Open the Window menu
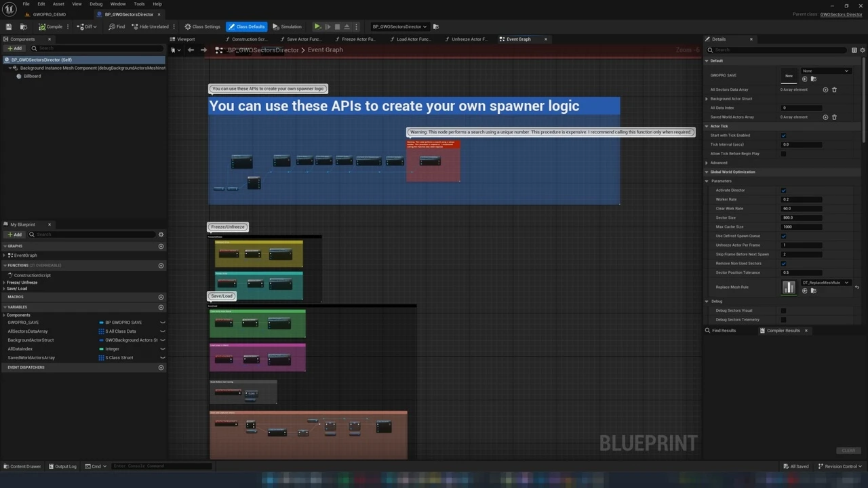 [117, 4]
